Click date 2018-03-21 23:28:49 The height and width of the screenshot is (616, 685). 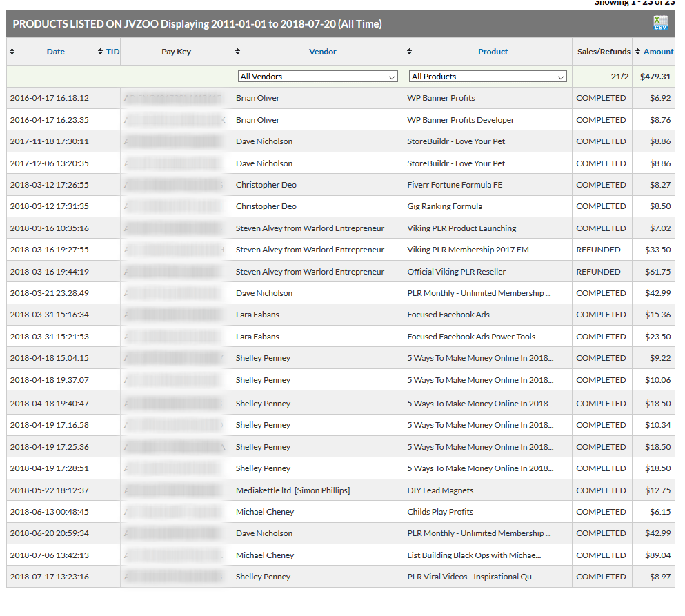tap(50, 293)
